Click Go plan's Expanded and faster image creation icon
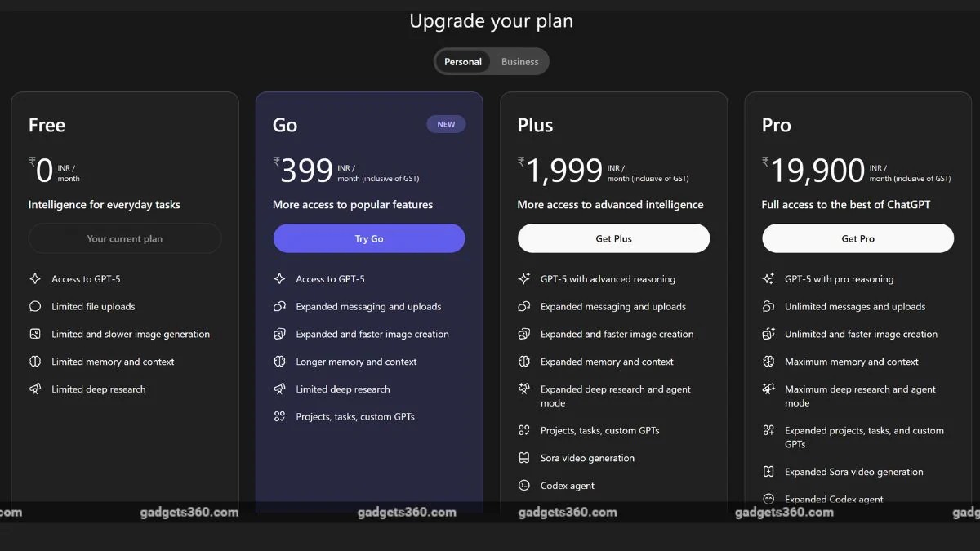The image size is (980, 551). point(279,335)
